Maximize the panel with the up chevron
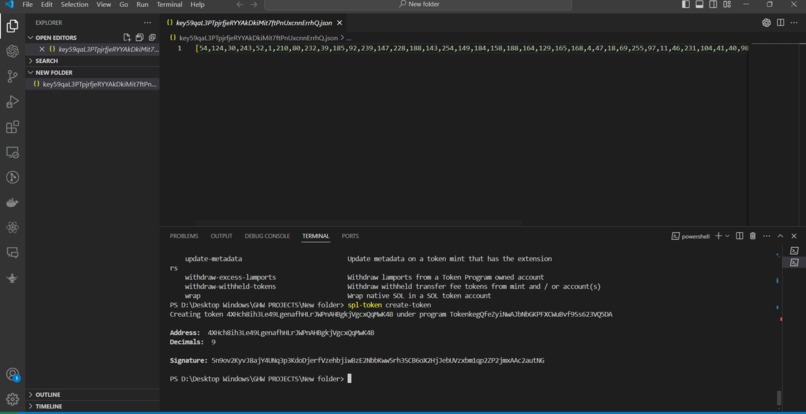This screenshot has width=806, height=414. [x=780, y=236]
